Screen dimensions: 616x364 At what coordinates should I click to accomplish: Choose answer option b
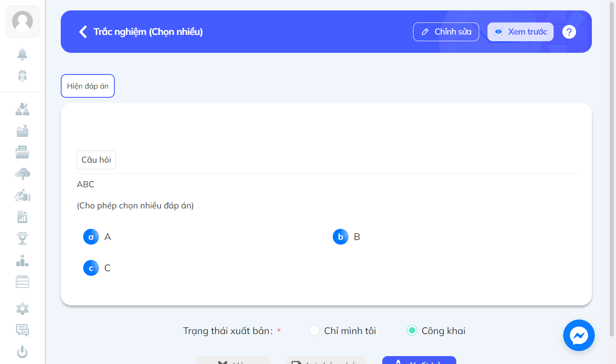[341, 237]
